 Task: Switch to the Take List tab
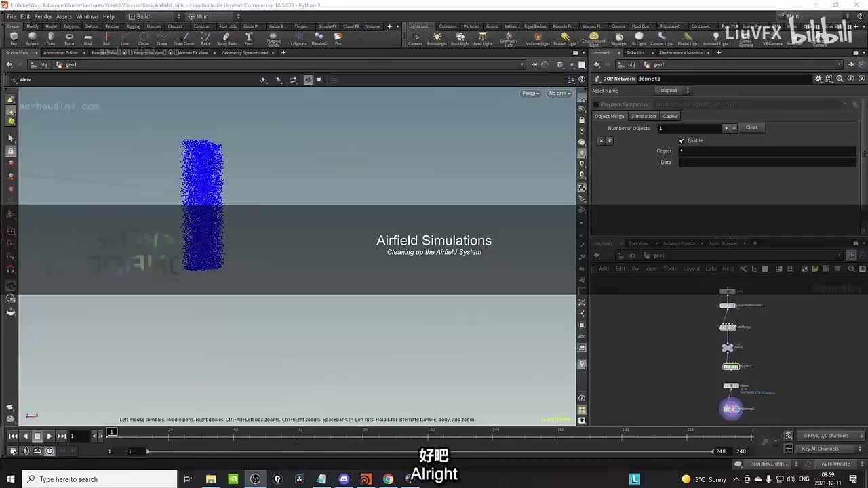click(635, 52)
